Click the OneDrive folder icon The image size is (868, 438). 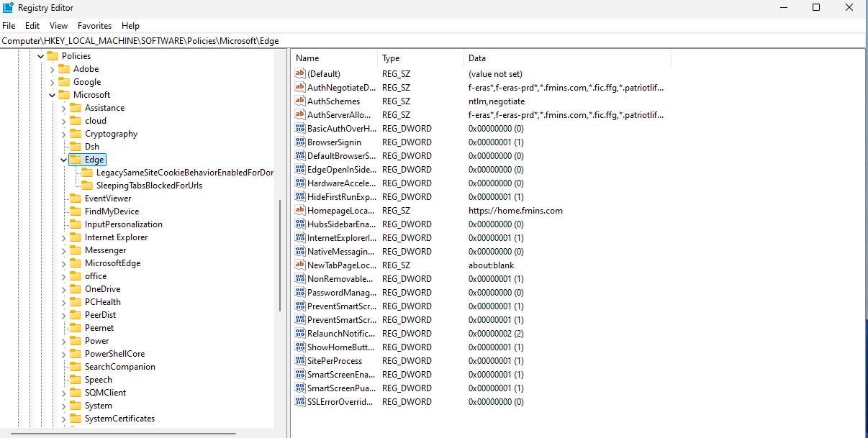coord(76,289)
